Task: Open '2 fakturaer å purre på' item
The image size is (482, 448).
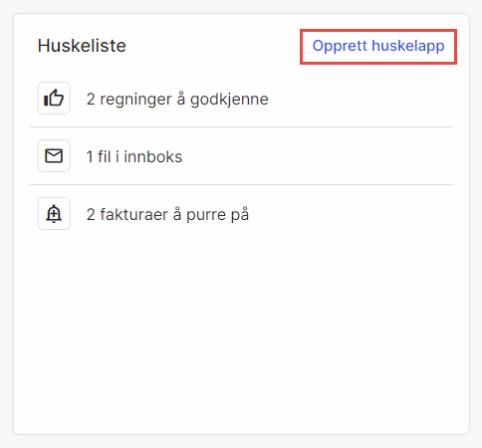Action: (x=241, y=214)
